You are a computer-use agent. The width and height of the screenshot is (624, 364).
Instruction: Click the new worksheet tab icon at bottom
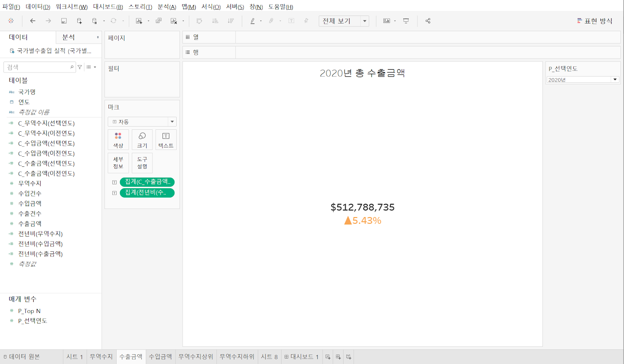(328, 357)
